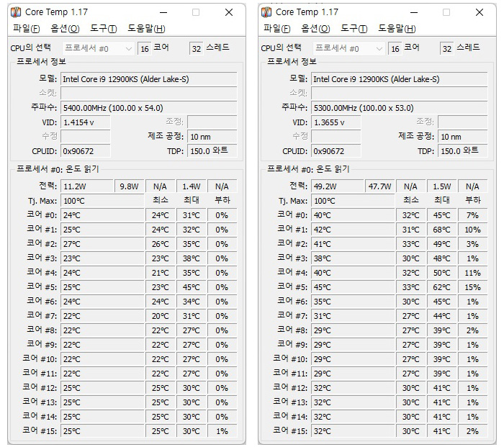Click model field in left window
The height and width of the screenshot is (447, 504).
[x=149, y=79]
